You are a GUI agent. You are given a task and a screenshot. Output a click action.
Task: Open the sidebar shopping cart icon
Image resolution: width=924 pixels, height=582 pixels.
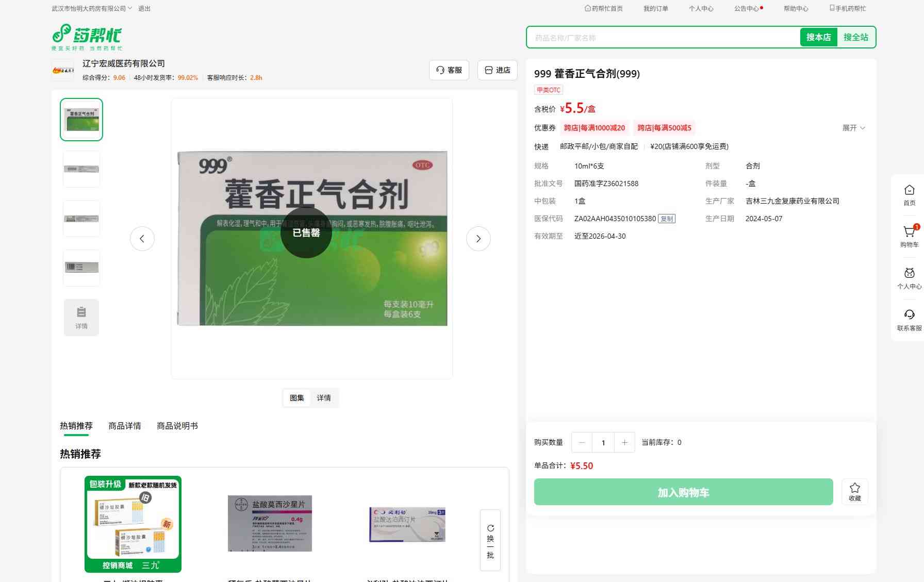(x=909, y=232)
